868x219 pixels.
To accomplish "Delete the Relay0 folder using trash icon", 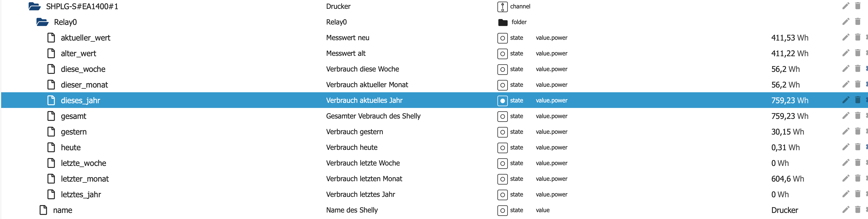I will (x=858, y=22).
